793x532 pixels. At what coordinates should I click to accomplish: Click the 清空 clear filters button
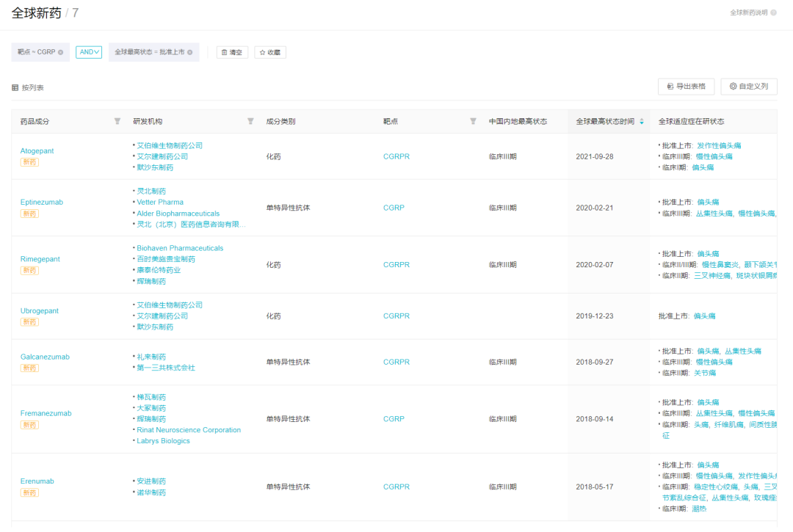tap(232, 52)
